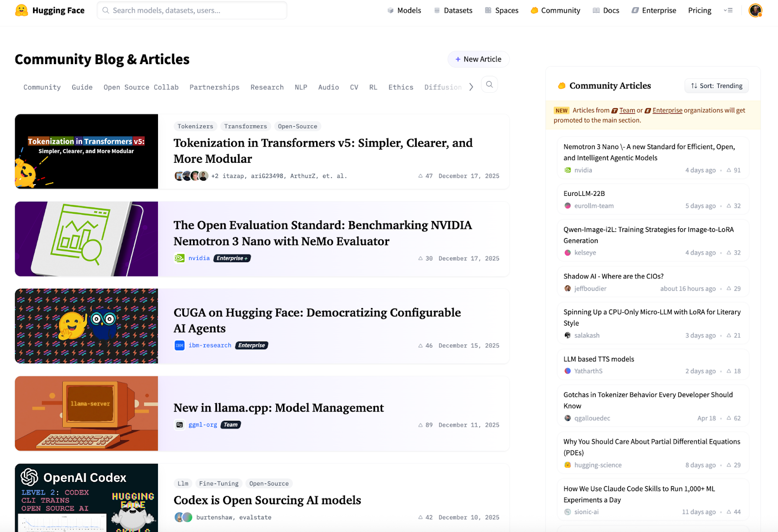Click the search icon beside category tags
Image resolution: width=778 pixels, height=532 pixels.
coord(489,85)
